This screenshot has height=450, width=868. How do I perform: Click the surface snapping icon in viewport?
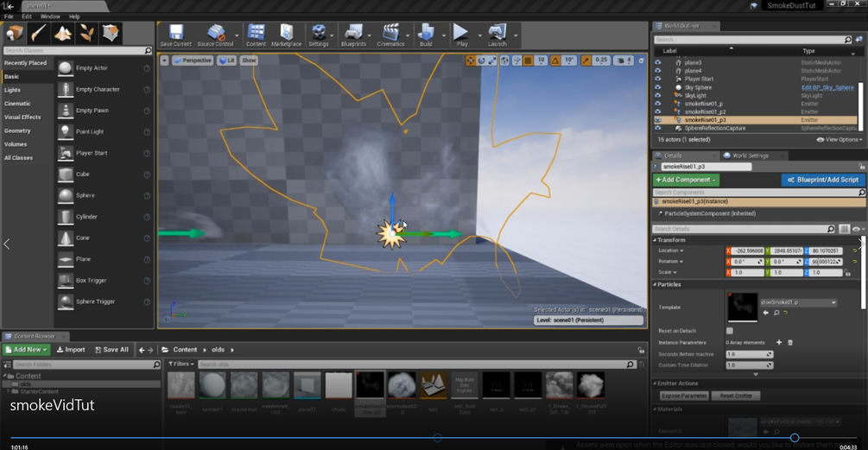click(x=516, y=60)
